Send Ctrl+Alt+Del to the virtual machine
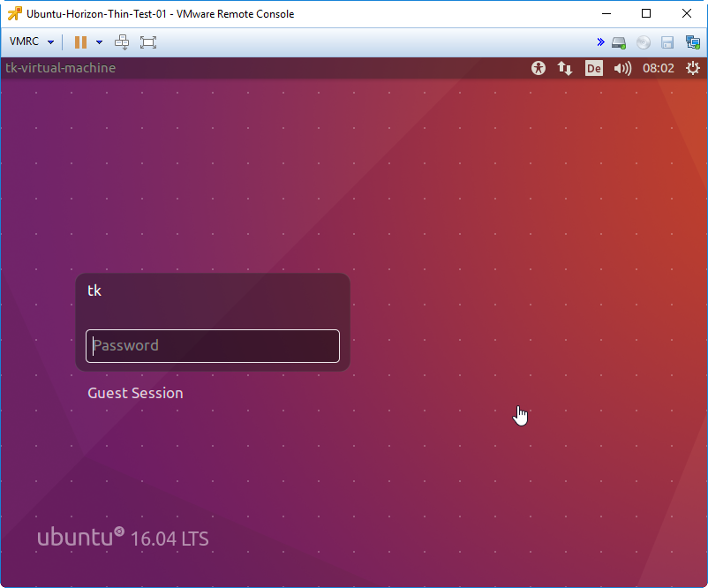Viewport: 708px width, 588px height. pos(122,42)
